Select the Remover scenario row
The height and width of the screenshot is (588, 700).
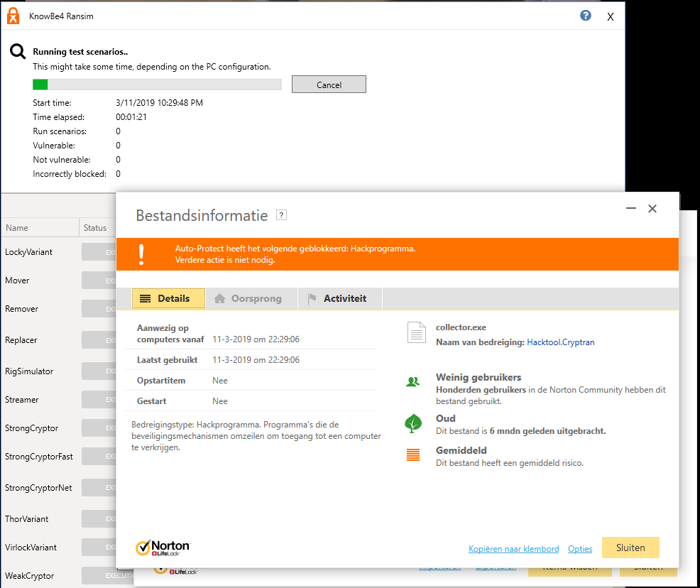click(58, 308)
